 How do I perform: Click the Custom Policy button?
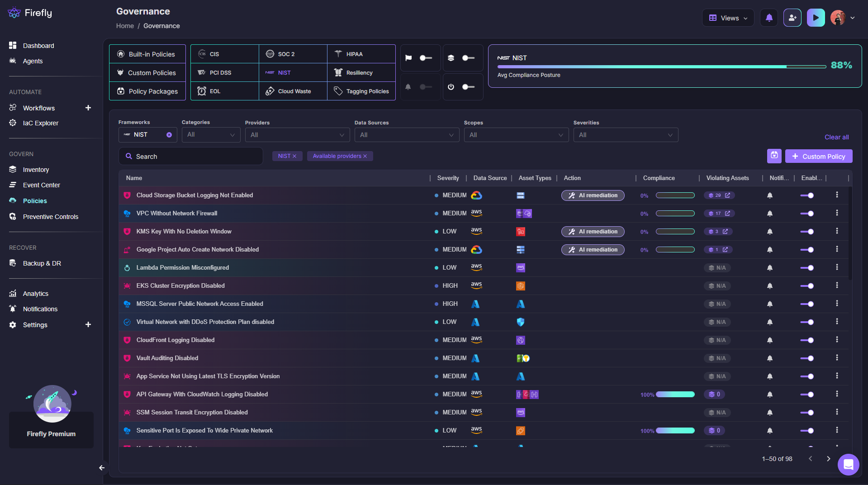tap(819, 156)
